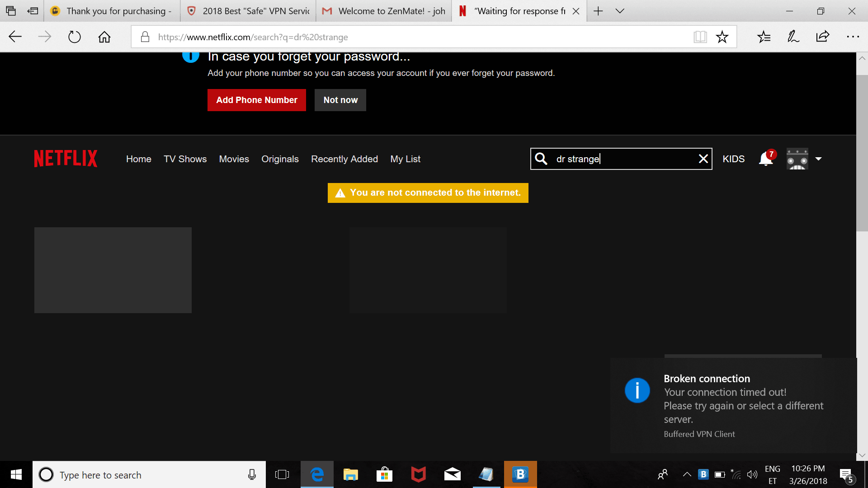Click the Broken connection notification

point(733,405)
